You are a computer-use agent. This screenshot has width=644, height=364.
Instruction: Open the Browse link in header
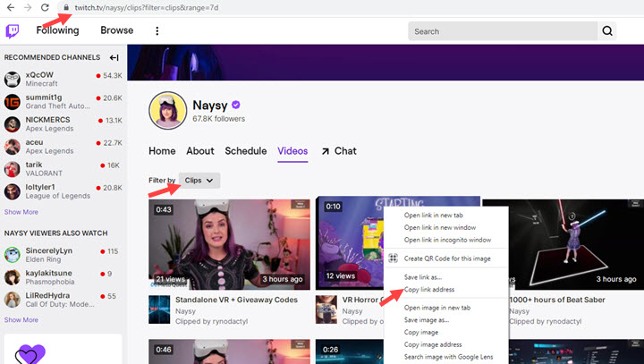pos(117,30)
